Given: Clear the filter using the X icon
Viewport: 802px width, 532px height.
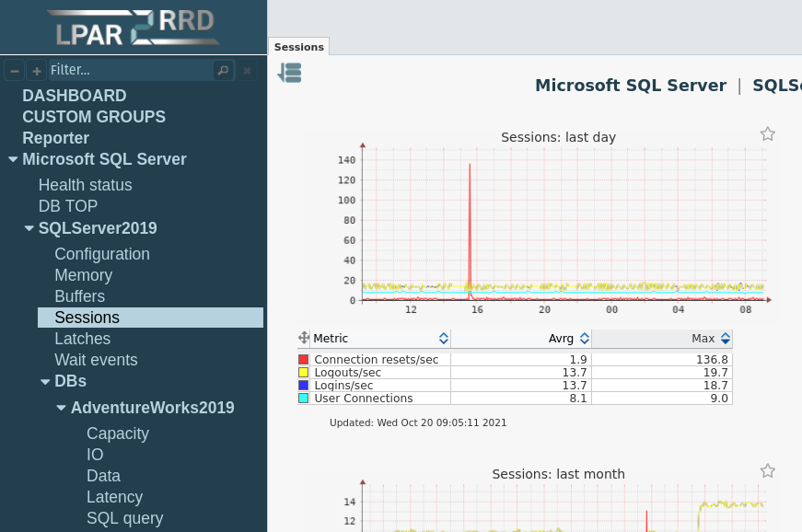Looking at the screenshot, I should (x=247, y=70).
